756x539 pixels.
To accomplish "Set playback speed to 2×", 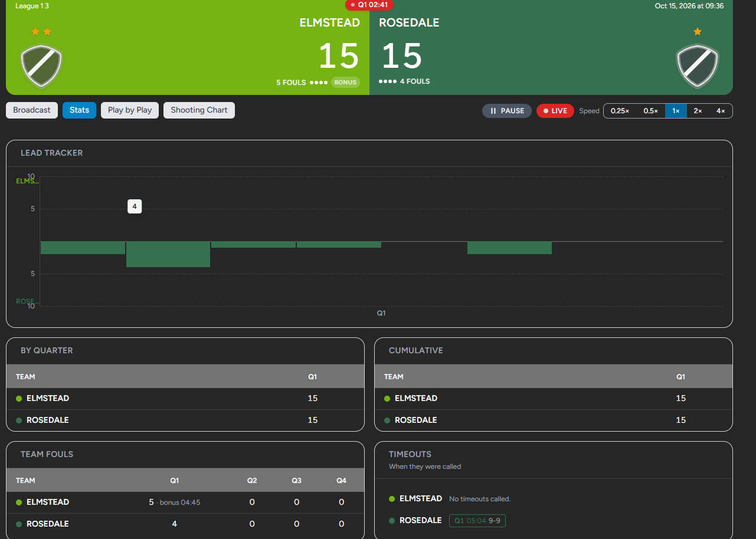I will [x=698, y=111].
